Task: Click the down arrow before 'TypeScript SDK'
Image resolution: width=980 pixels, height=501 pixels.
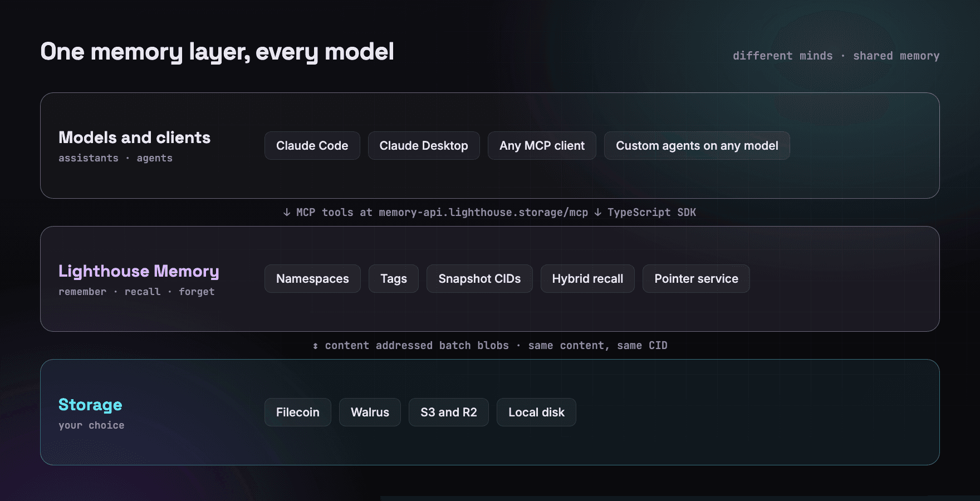Action: point(597,212)
